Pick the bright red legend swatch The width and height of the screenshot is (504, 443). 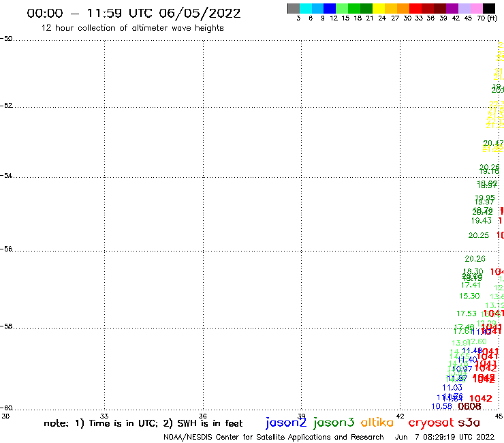coord(415,8)
